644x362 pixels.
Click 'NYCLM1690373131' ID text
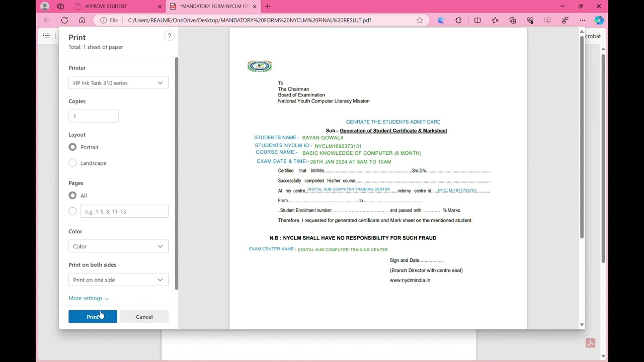[x=338, y=146]
